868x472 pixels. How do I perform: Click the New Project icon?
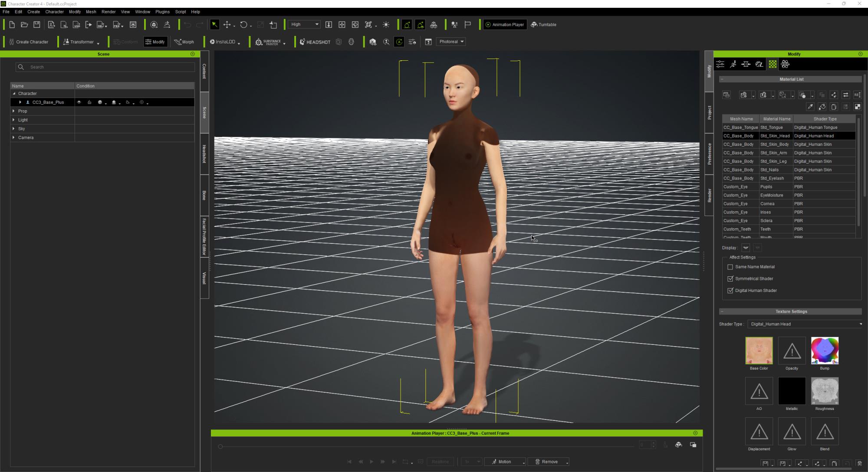(12, 25)
